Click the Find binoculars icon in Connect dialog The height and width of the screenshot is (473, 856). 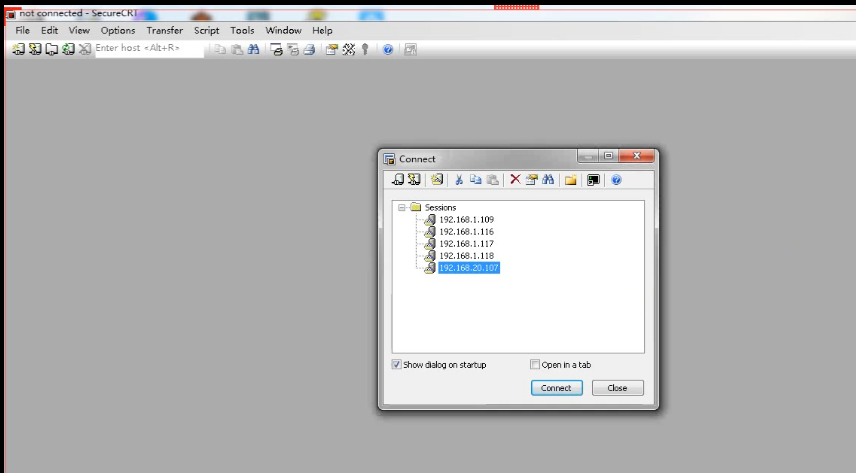coord(548,180)
